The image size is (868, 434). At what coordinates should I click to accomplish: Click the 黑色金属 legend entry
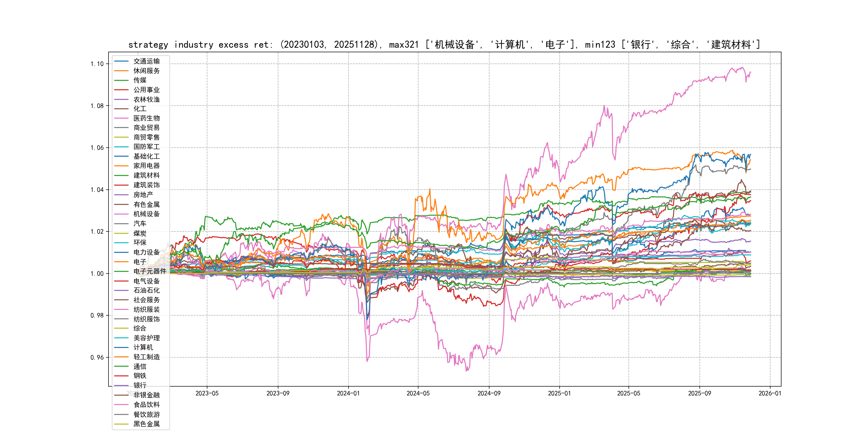(146, 424)
